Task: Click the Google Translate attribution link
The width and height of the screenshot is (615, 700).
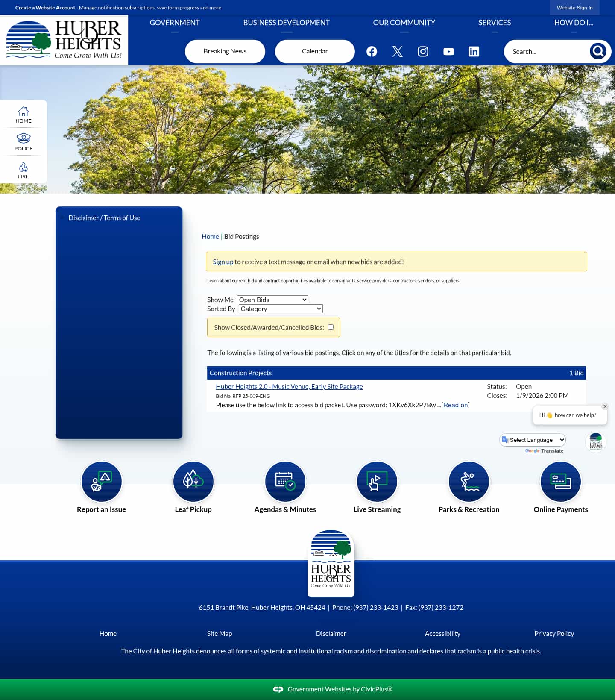Action: [x=544, y=451]
